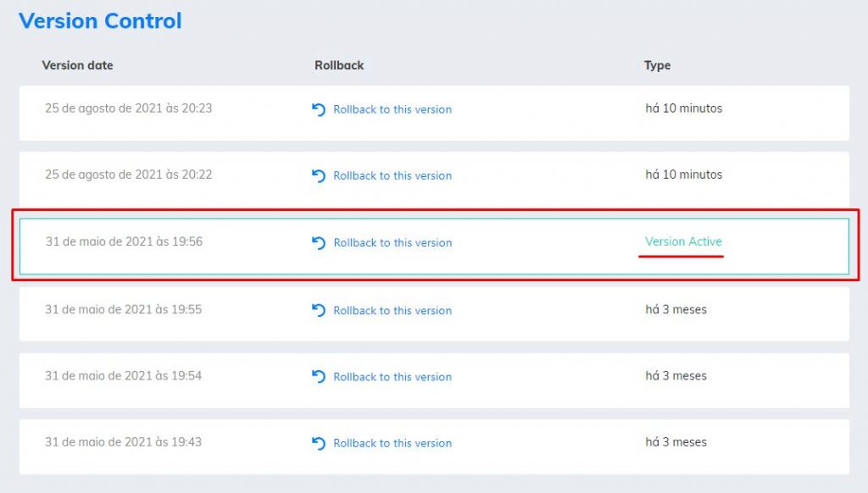The height and width of the screenshot is (493, 868).
Task: Click rollback arrow icon for 25 de agosto 20:23
Action: click(319, 109)
